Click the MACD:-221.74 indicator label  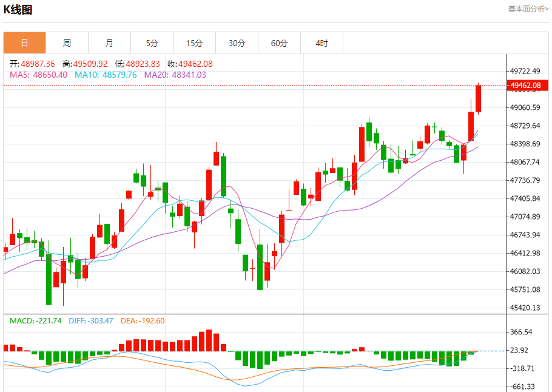click(35, 321)
